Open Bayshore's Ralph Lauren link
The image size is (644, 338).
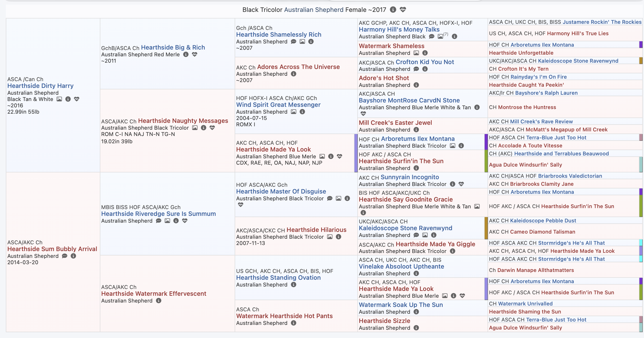[547, 93]
